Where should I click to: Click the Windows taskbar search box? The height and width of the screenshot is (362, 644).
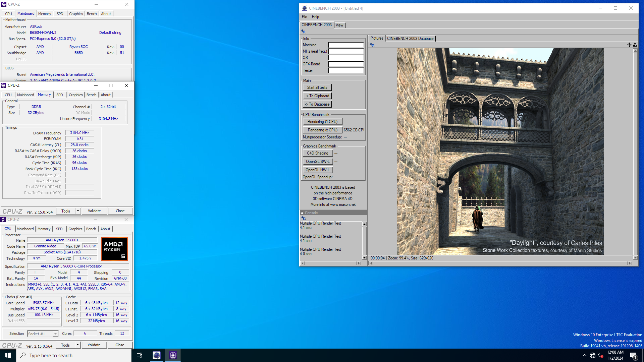(x=74, y=355)
